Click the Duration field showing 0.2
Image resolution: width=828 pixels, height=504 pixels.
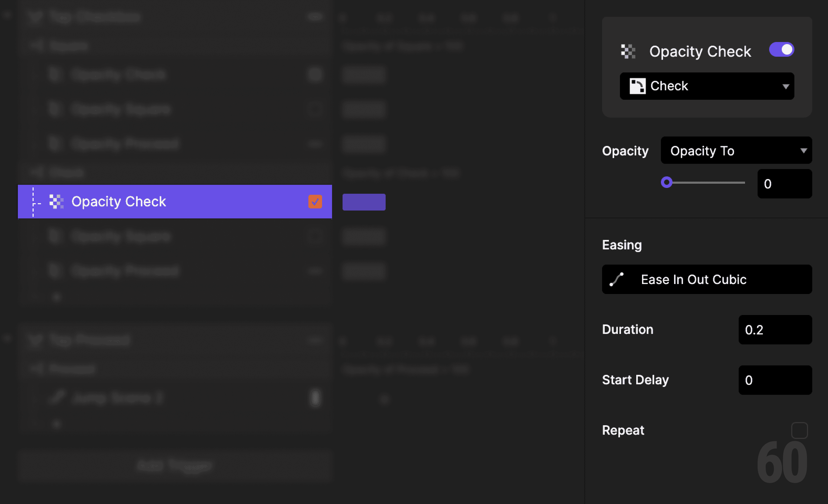point(775,330)
